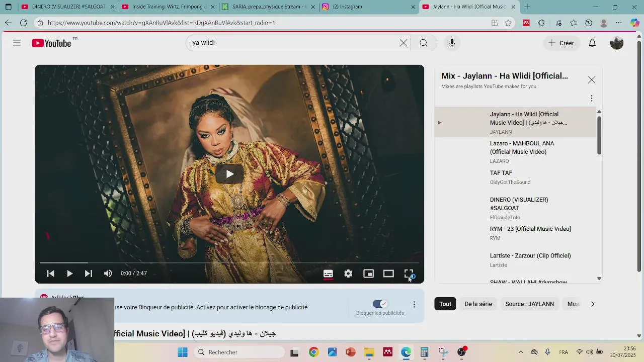
Task: Filter by 'Source : JAYLANN' chip
Action: [529, 304]
